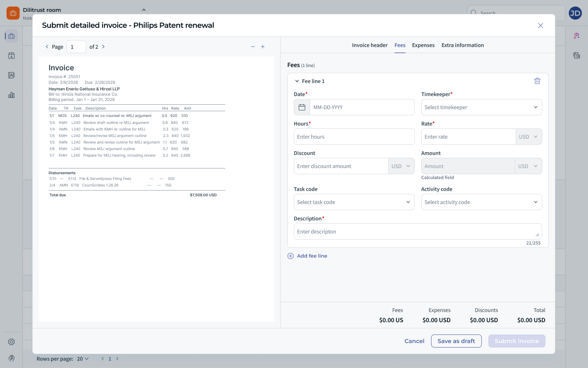The height and width of the screenshot is (368, 588).
Task: Click the Submit invoice button
Action: [x=517, y=341]
